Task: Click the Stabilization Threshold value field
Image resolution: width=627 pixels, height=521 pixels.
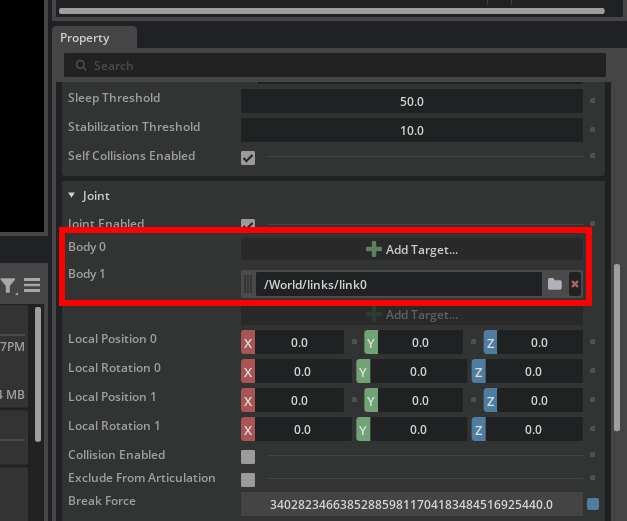Action: [412, 130]
